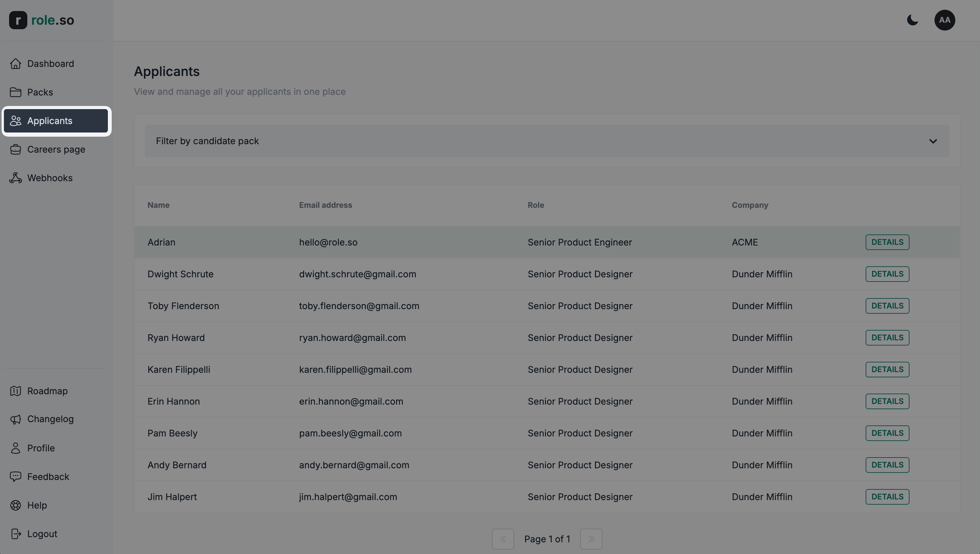980x554 pixels.
Task: Open Packs via folder icon
Action: [x=16, y=92]
